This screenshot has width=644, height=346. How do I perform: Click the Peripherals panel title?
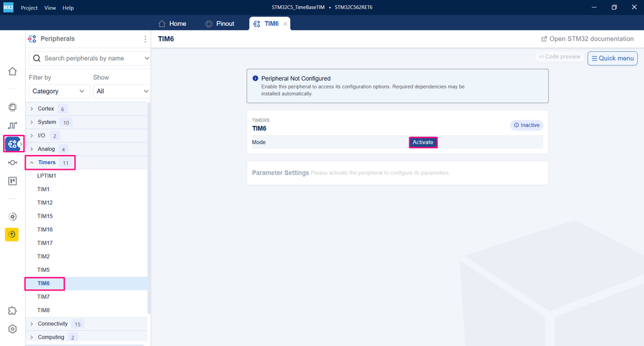(57, 39)
